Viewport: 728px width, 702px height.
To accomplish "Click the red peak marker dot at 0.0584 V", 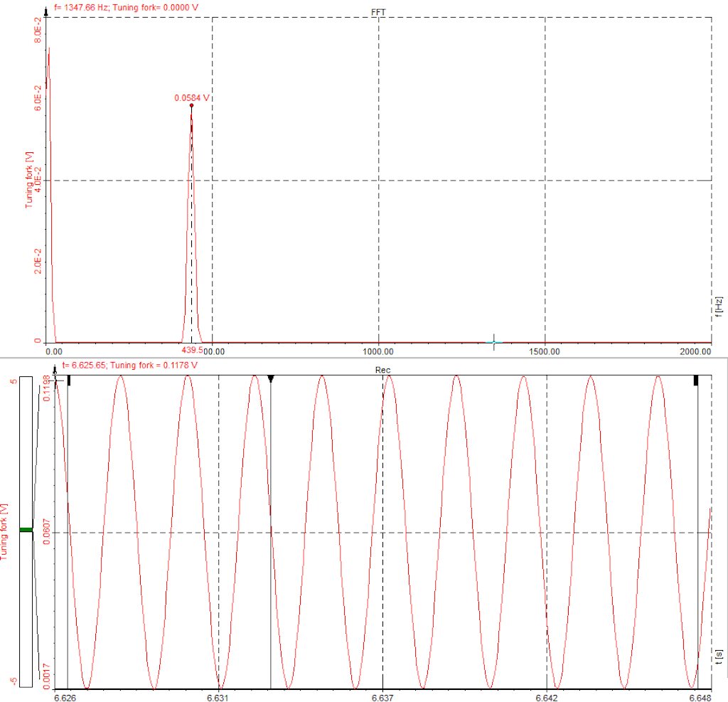I will tap(191, 105).
